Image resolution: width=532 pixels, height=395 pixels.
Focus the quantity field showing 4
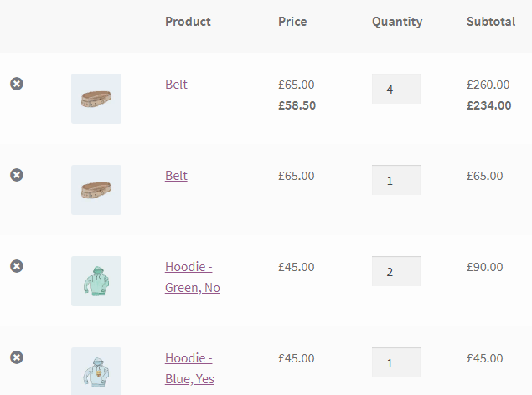click(x=396, y=89)
